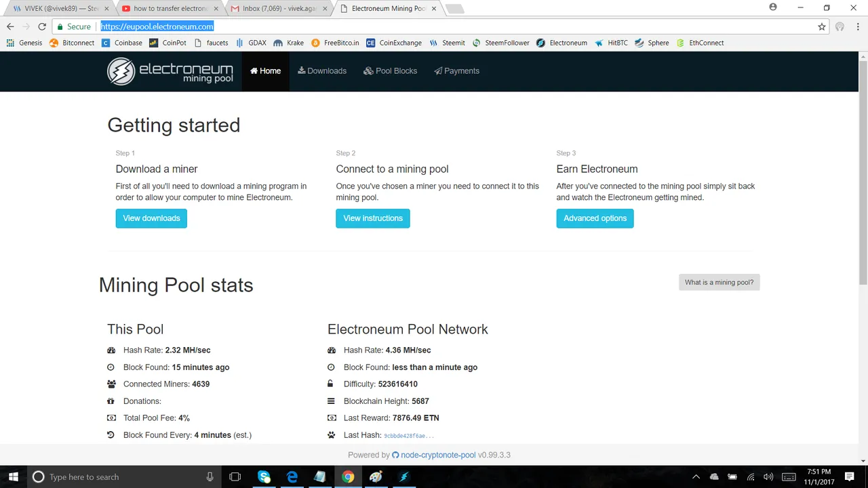
Task: Open the Last Hash 9cbbde428f6ae link
Action: click(409, 436)
